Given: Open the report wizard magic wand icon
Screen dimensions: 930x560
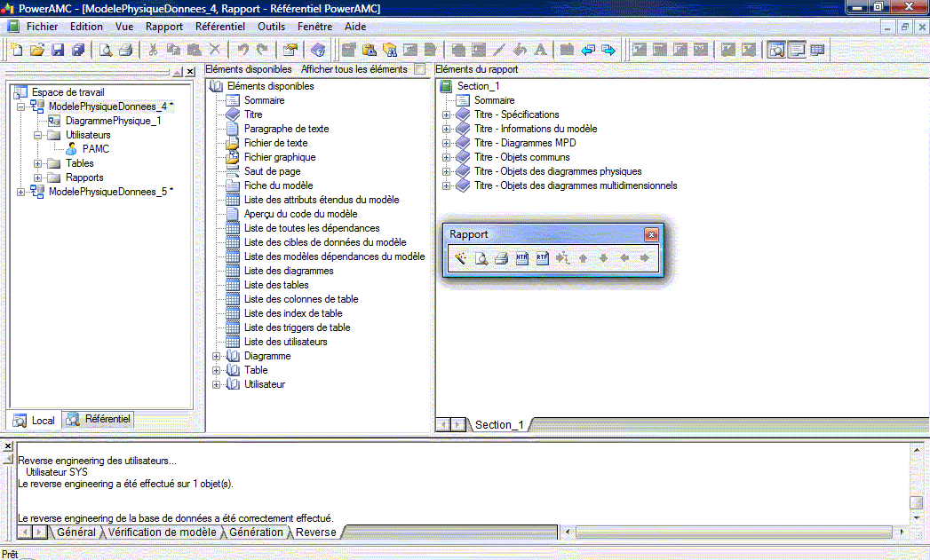Looking at the screenshot, I should pyautogui.click(x=460, y=259).
